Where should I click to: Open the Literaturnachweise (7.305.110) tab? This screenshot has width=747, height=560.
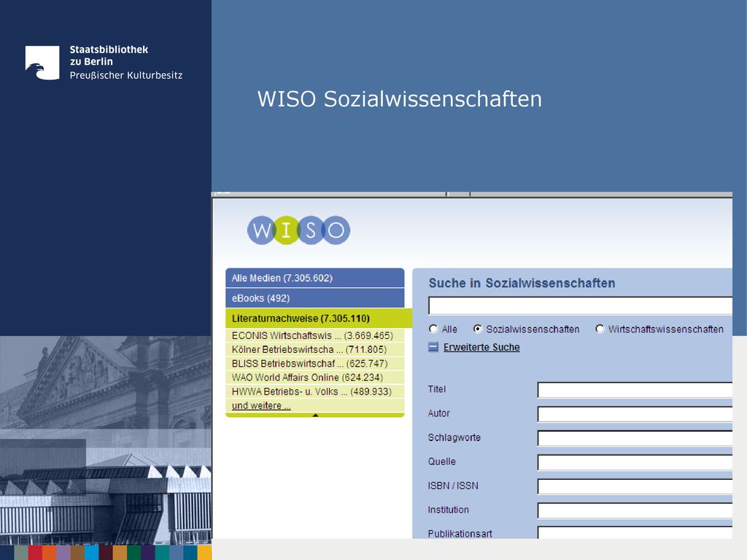coord(319,318)
